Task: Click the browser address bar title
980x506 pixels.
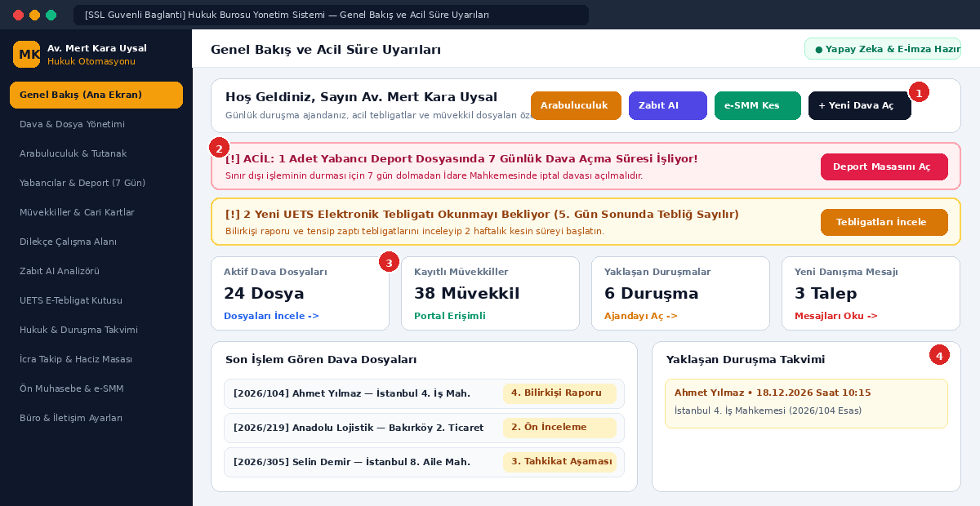Action: tap(331, 15)
